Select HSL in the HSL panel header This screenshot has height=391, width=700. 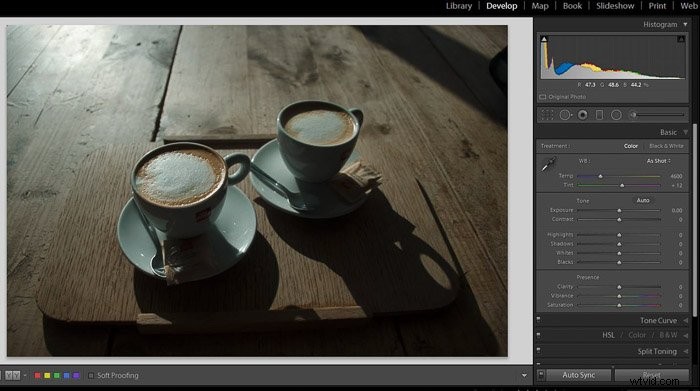coord(608,335)
